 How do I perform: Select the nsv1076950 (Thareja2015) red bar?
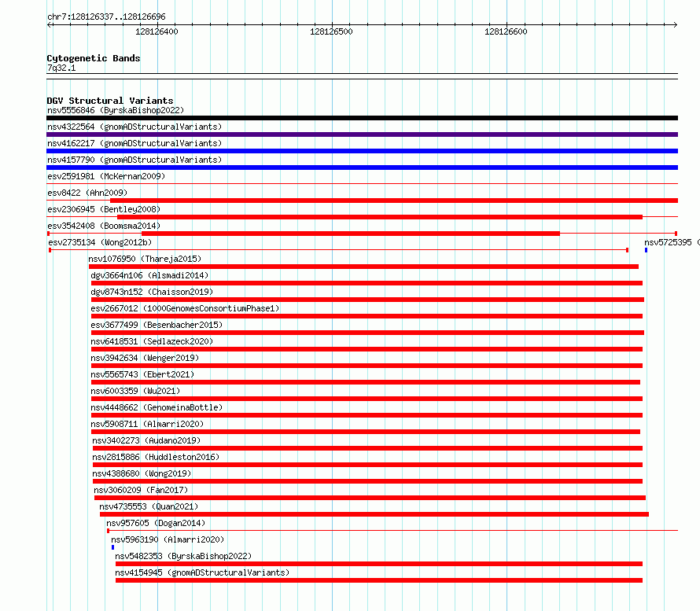click(363, 267)
